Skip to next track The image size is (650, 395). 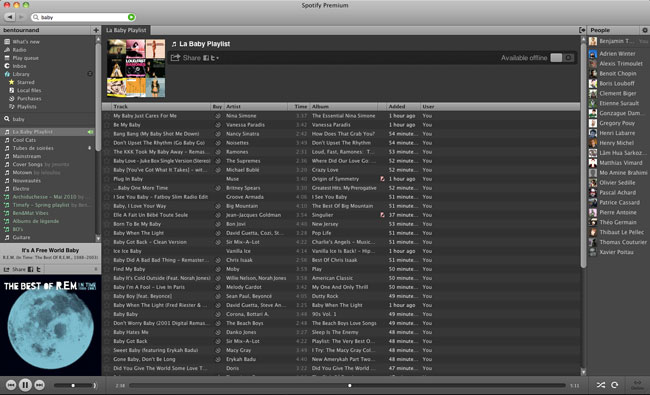[39, 385]
